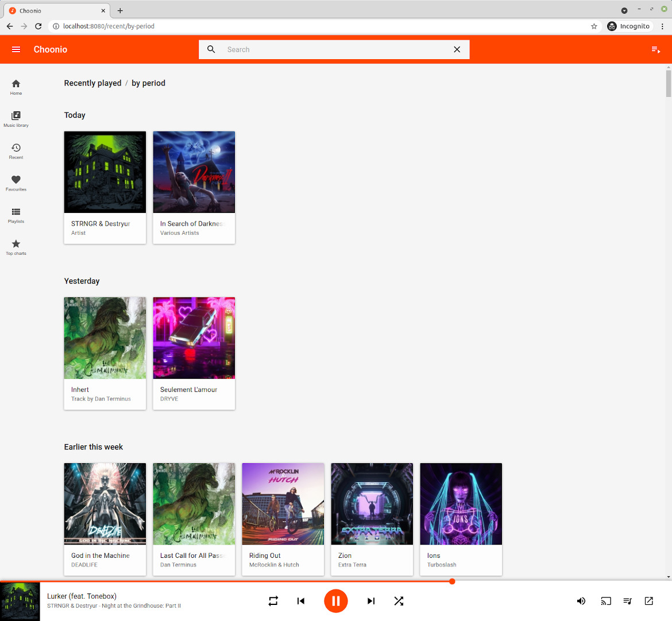
Task: Skip to previous track
Action: (301, 601)
